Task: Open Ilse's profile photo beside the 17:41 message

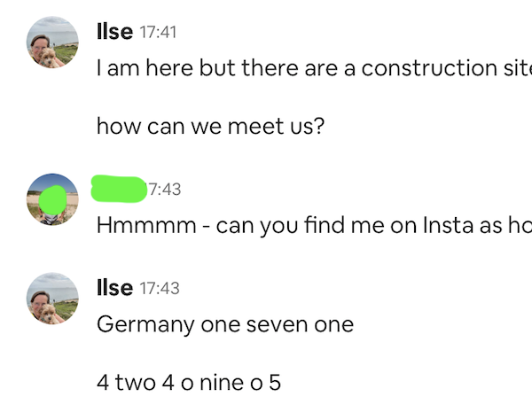Action: 52,43
